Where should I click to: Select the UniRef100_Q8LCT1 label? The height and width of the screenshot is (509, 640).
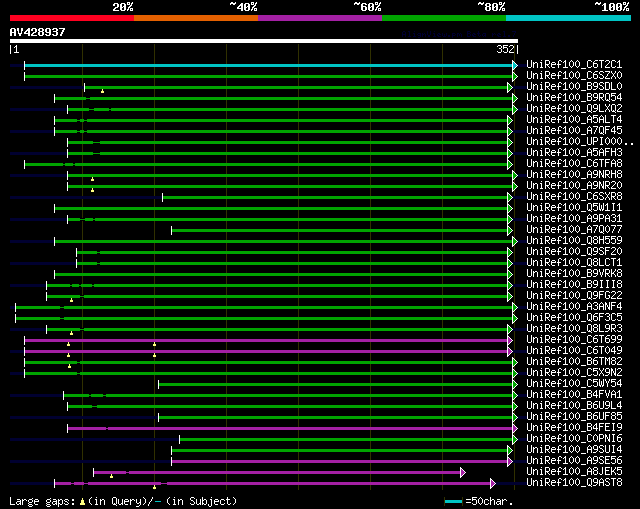[x=574, y=263]
